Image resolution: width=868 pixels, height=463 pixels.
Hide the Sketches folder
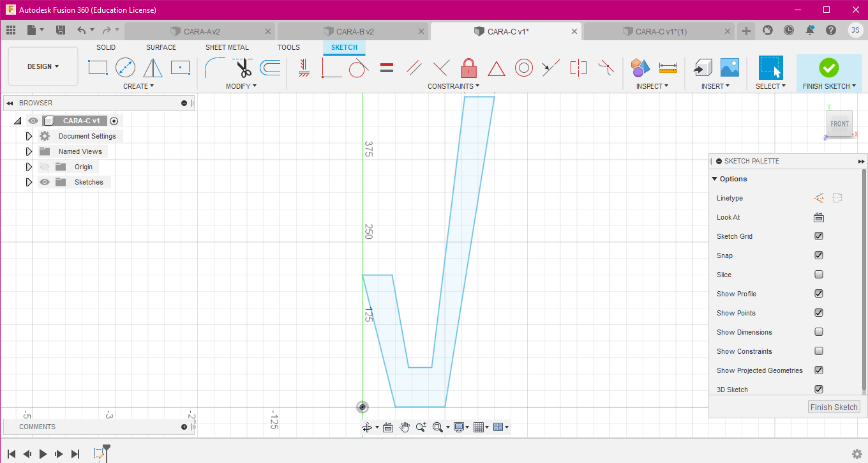pyautogui.click(x=45, y=182)
